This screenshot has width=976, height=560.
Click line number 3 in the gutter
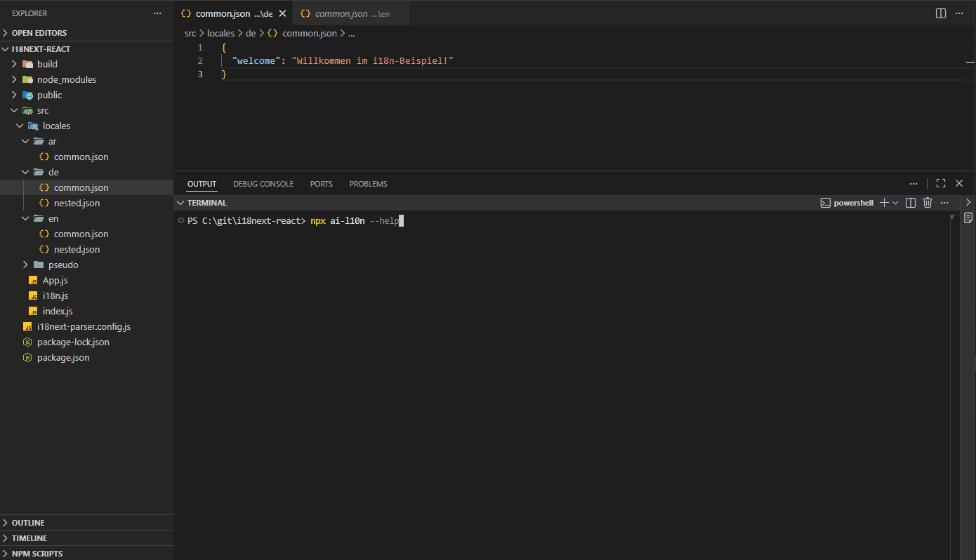point(200,74)
